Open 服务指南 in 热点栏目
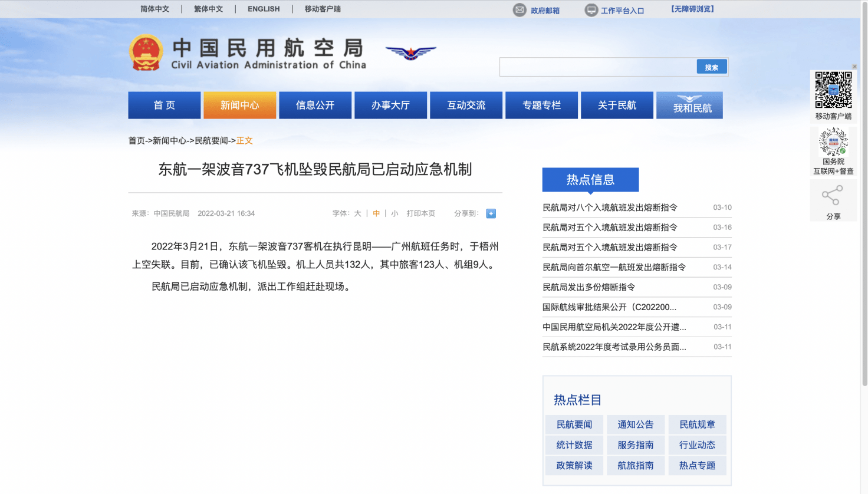 pyautogui.click(x=636, y=445)
